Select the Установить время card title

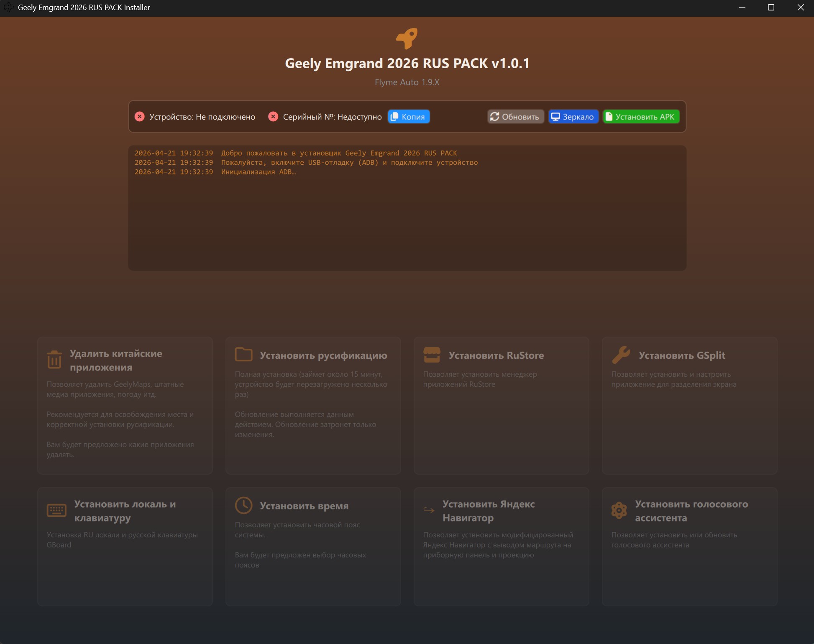[x=304, y=506]
